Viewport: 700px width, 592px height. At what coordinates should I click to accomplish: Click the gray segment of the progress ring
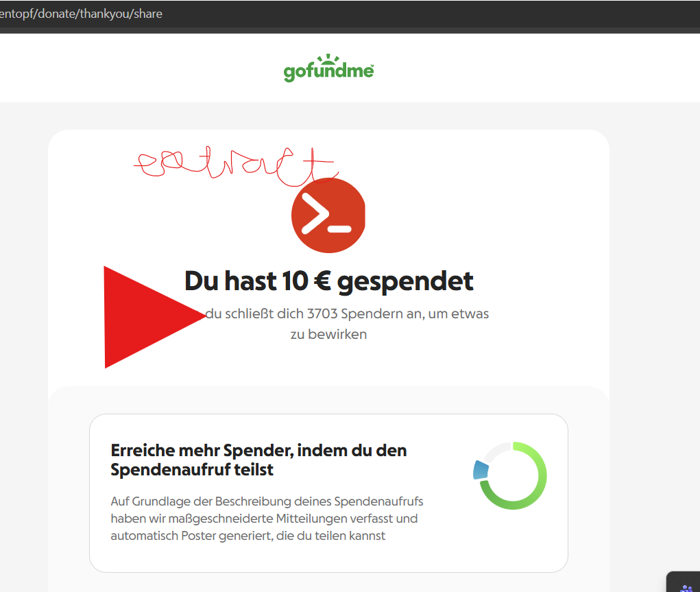(x=495, y=449)
